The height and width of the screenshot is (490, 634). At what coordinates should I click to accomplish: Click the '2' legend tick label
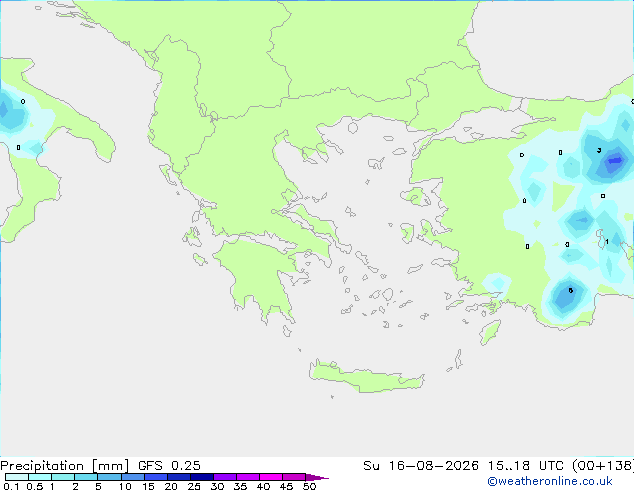click(75, 486)
